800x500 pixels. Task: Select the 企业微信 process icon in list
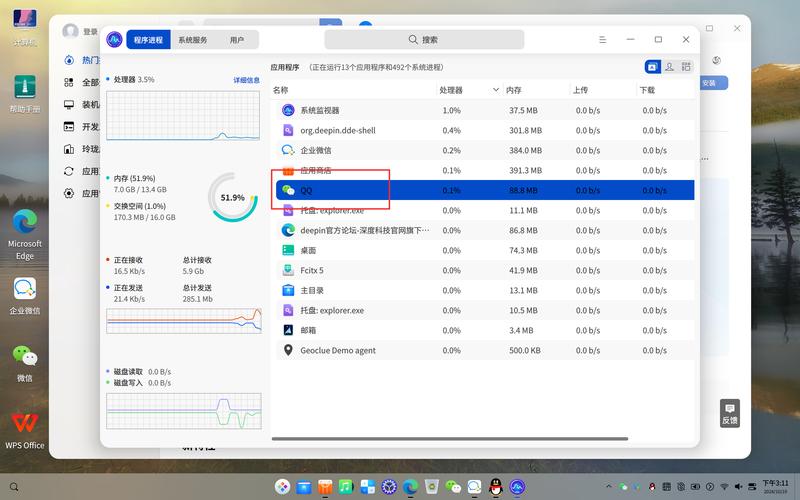[288, 150]
